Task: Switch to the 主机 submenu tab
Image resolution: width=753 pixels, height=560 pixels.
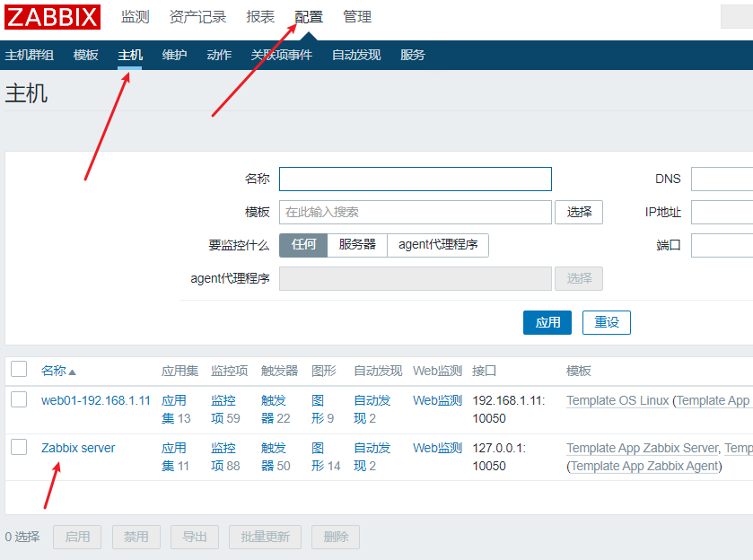Action: [130, 55]
